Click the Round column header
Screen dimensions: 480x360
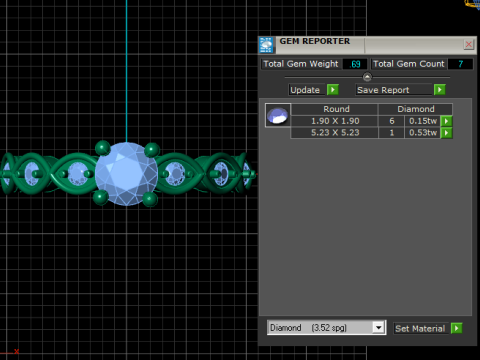(335, 109)
